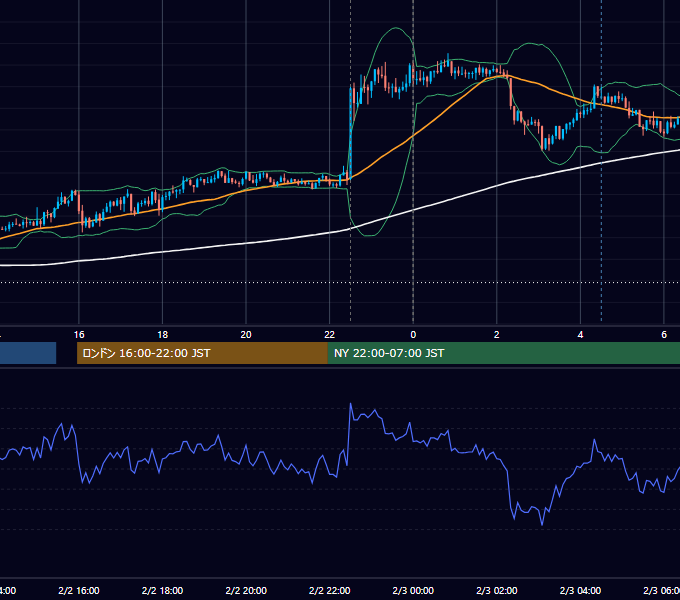Click the 2/2 18:00 date label
Image resolution: width=680 pixels, height=600 pixels.
pos(162,590)
